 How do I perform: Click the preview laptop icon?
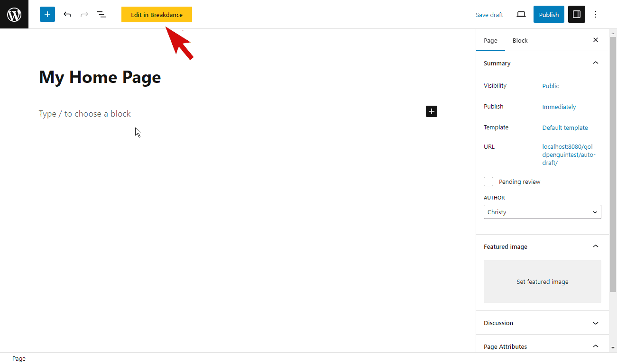click(521, 14)
